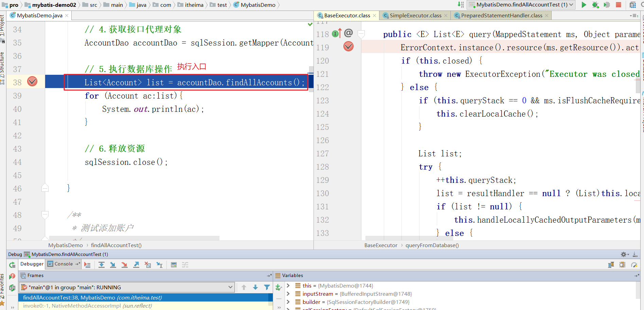Image resolution: width=644 pixels, height=310 pixels.
Task: Switch to the BaseExecutor.class tab
Action: 347,16
